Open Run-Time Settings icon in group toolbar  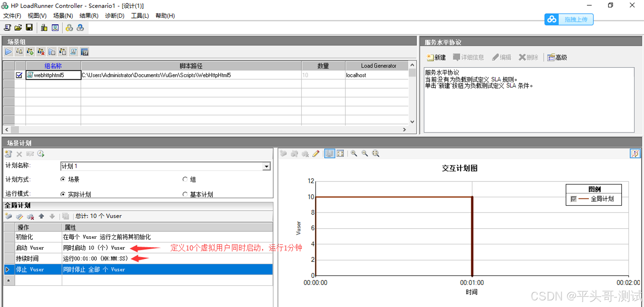(x=52, y=52)
